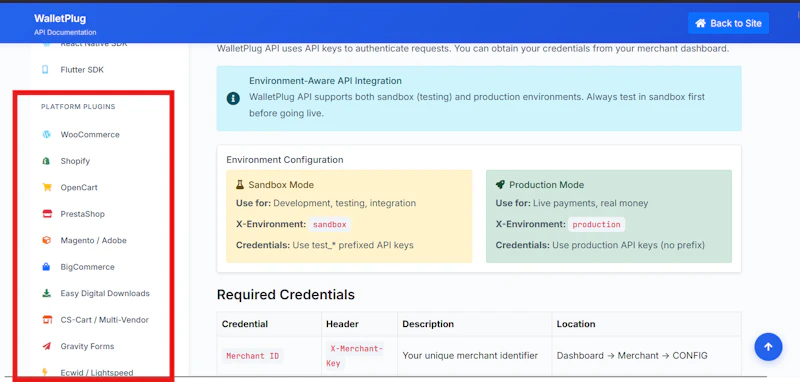Viewport: 800px width, 382px height.
Task: Go to Back to Site
Action: pos(728,23)
